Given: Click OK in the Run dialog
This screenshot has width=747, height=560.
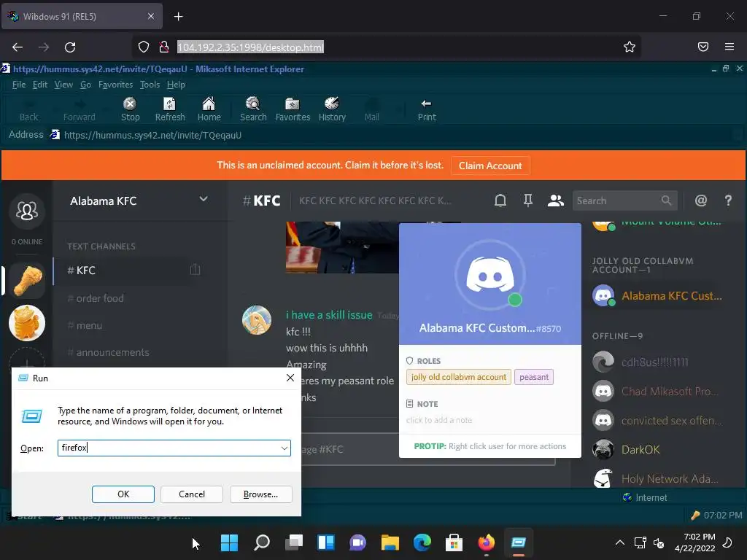Looking at the screenshot, I should click(123, 494).
